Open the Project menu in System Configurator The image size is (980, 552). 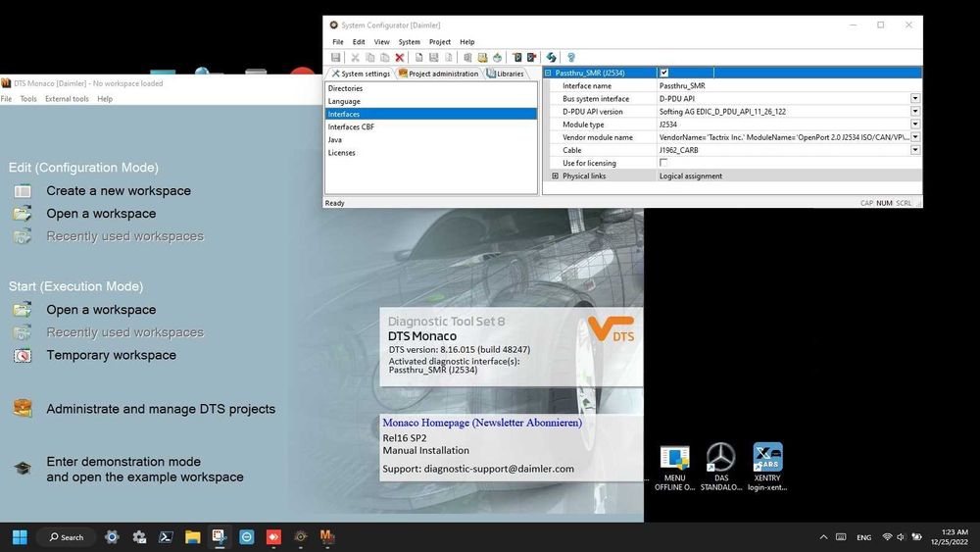tap(440, 42)
